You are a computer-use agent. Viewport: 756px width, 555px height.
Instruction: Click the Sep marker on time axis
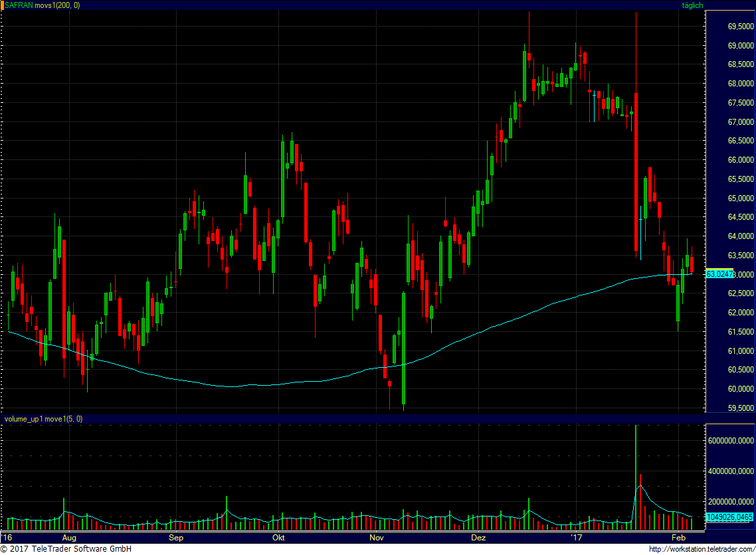tap(176, 538)
